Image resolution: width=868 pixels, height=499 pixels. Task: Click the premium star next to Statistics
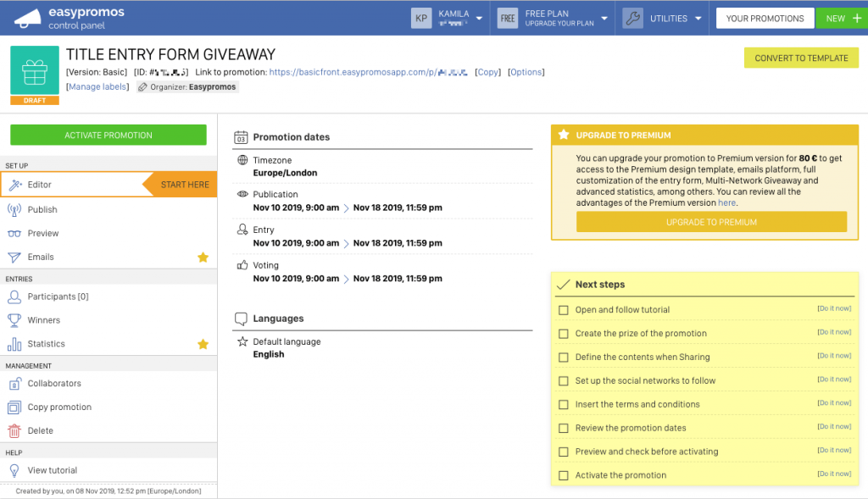[203, 344]
